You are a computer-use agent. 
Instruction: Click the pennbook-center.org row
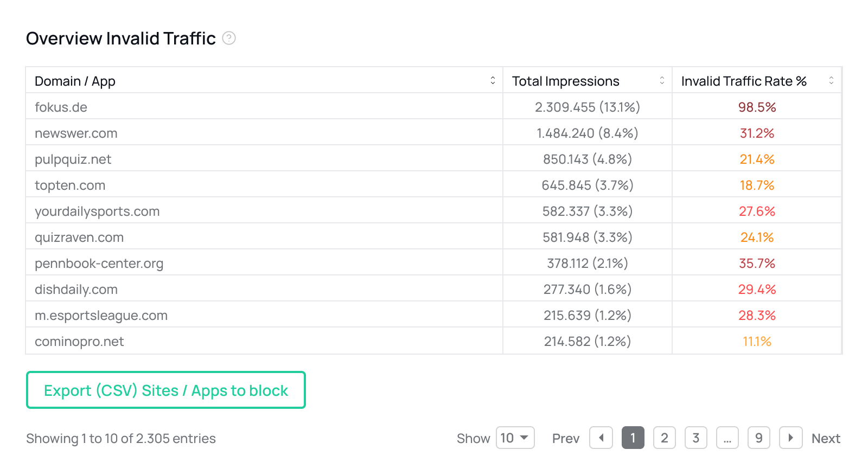[x=99, y=264]
